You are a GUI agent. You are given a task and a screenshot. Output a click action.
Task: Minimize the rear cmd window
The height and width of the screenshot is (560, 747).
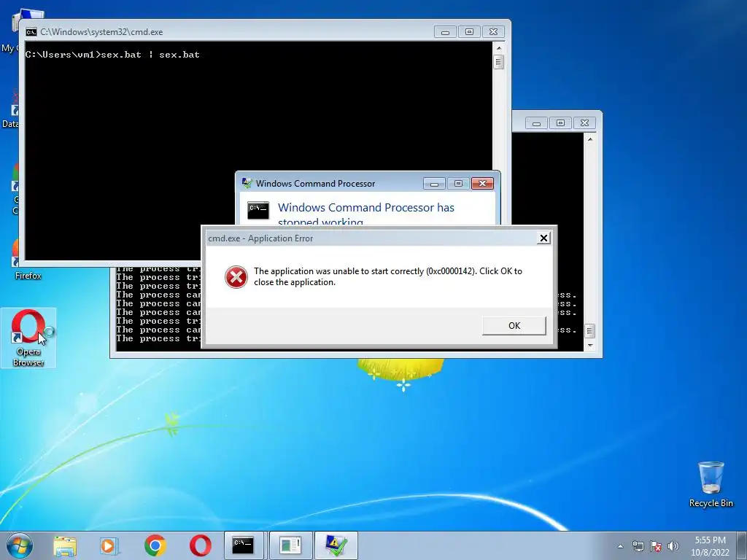click(x=536, y=123)
